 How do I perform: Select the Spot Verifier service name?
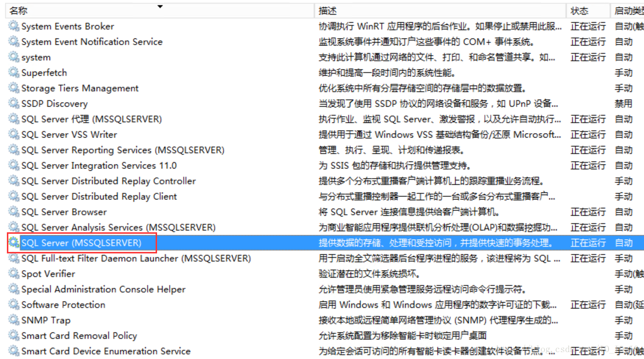48,274
